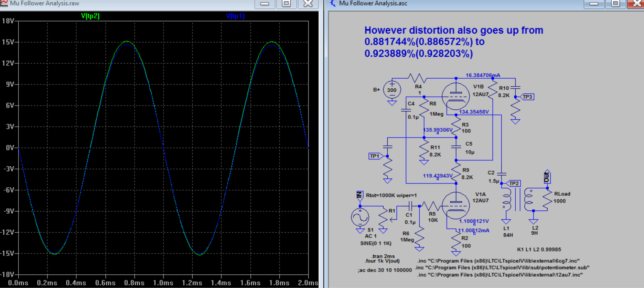Click the .inc line for 12au7.inc
This screenshot has width=644, height=288.
tap(500, 275)
